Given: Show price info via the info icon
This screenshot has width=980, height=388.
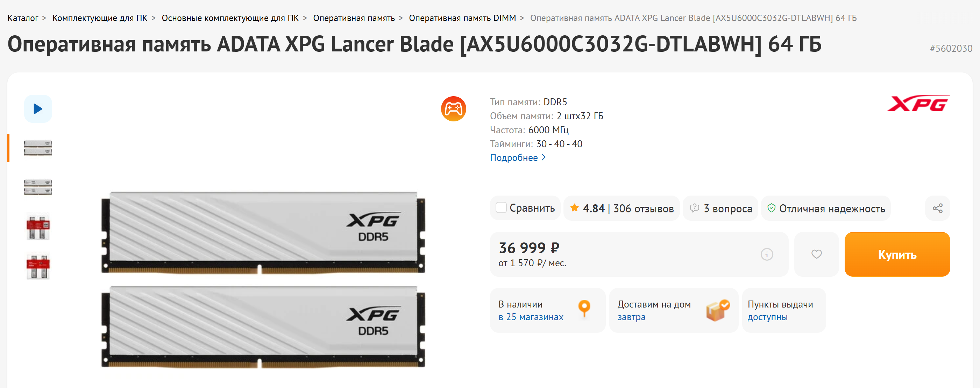Looking at the screenshot, I should (x=767, y=254).
